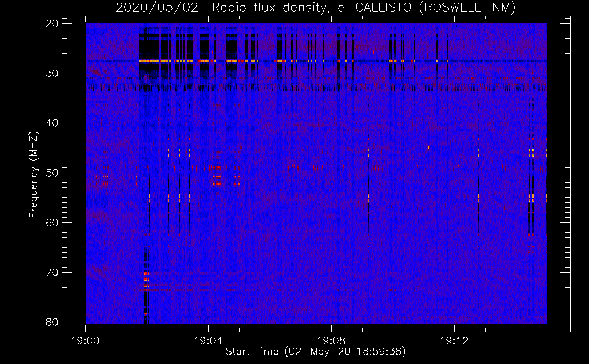The width and height of the screenshot is (589, 364).
Task: Click the plot title text '2020/05/02 Radio flux density'
Action: click(x=221, y=8)
